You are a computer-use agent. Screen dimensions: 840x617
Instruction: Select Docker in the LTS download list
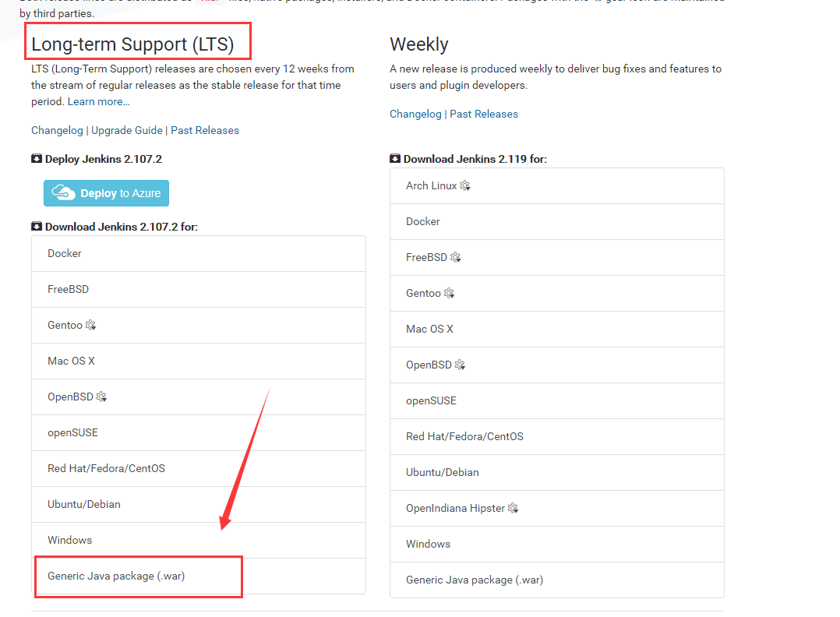click(199, 254)
